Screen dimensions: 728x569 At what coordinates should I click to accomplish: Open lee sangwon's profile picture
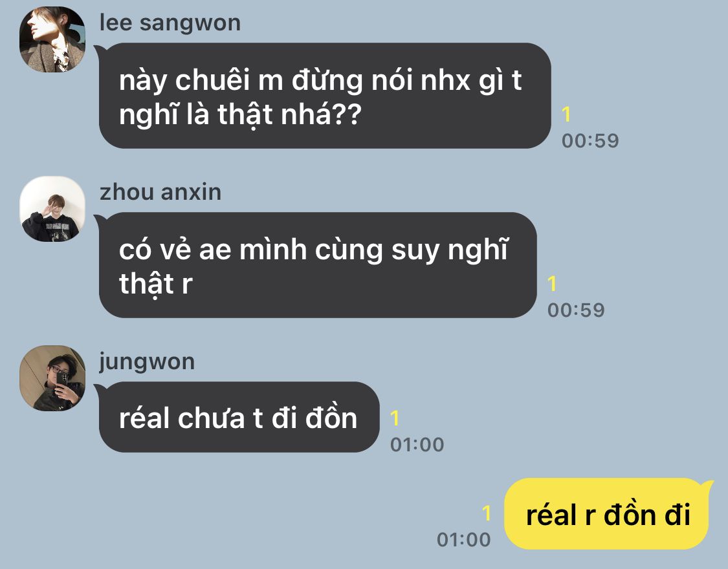[x=52, y=39]
